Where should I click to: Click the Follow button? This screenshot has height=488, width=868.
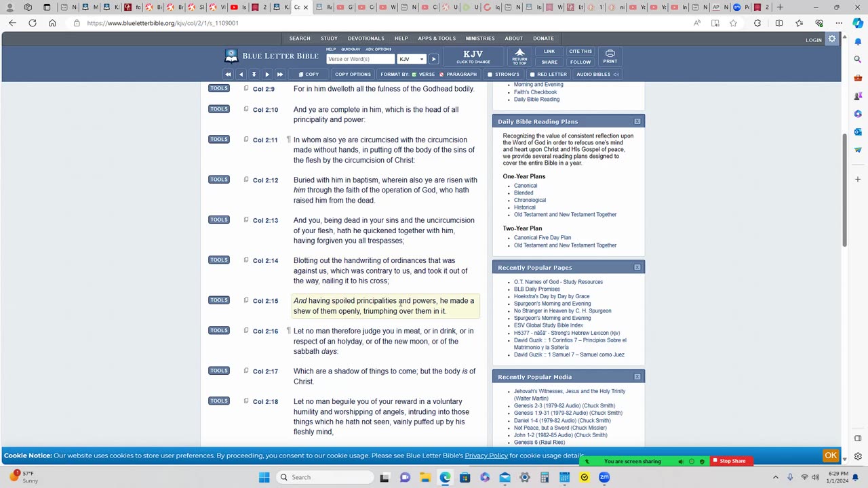[580, 62]
